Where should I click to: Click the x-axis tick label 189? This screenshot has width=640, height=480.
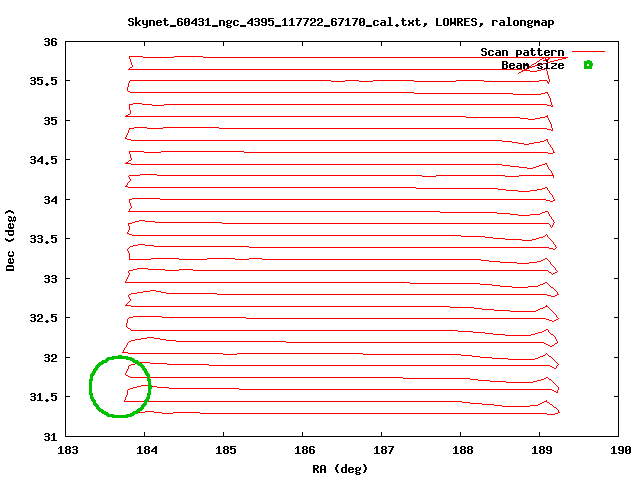pos(542,450)
